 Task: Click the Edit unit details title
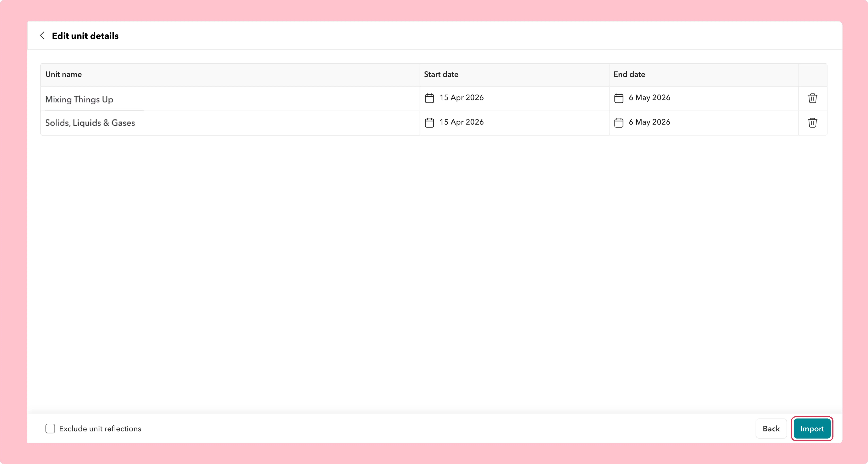[x=85, y=36]
